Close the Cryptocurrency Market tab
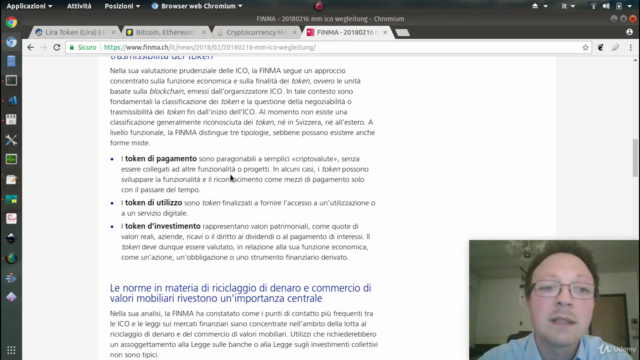640x360 pixels. tap(294, 32)
